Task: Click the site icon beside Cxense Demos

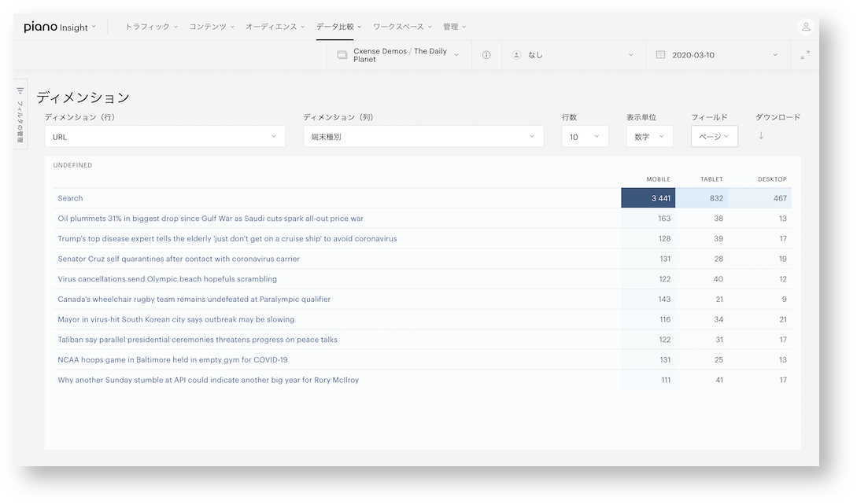Action: (x=342, y=55)
